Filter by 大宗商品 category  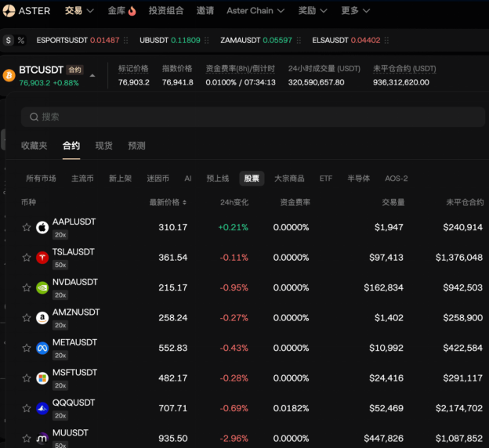point(289,179)
